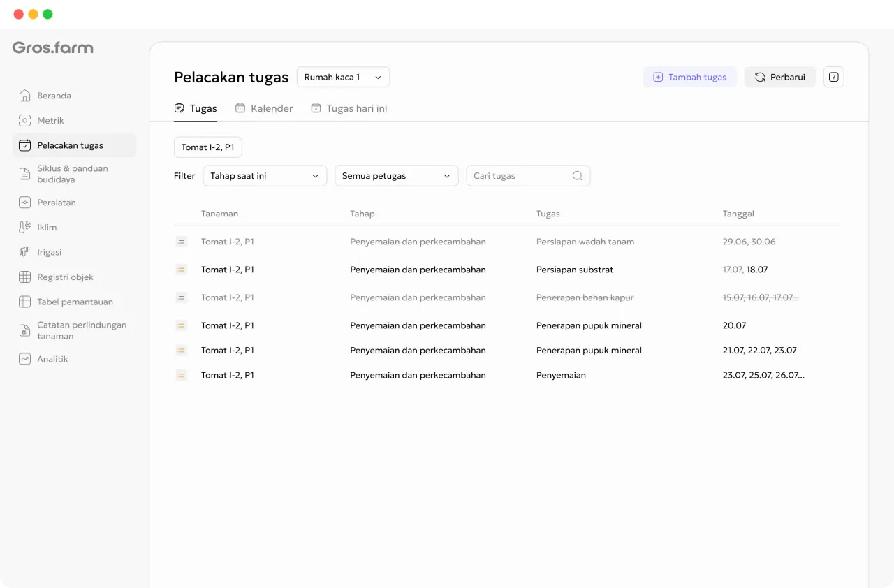Click the Gros.farm logo

[52, 48]
